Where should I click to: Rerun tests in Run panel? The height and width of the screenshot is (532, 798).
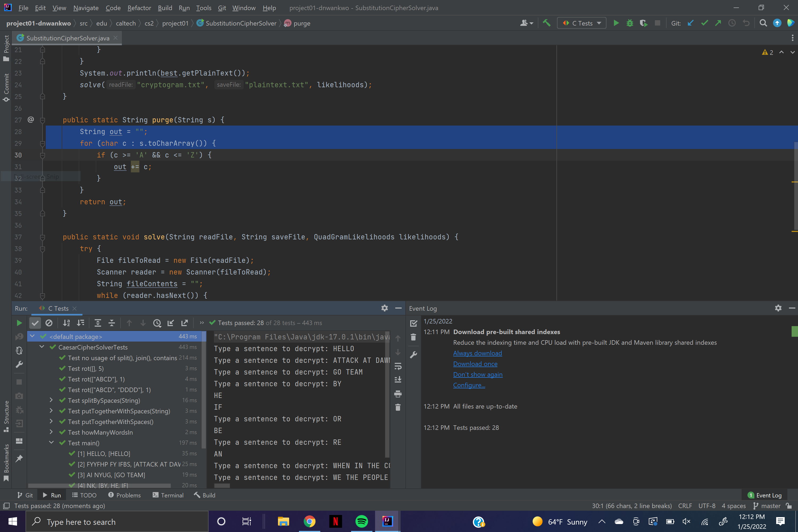tap(19, 323)
